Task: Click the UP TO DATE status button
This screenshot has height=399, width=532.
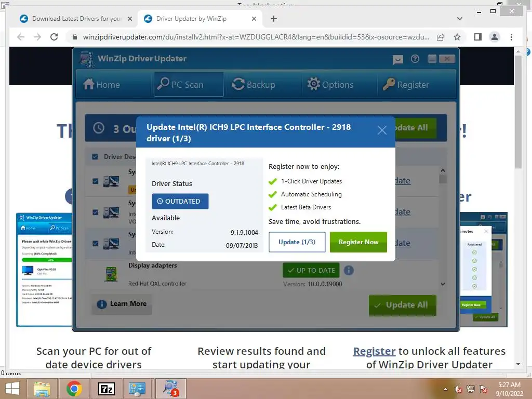Action: click(x=311, y=270)
